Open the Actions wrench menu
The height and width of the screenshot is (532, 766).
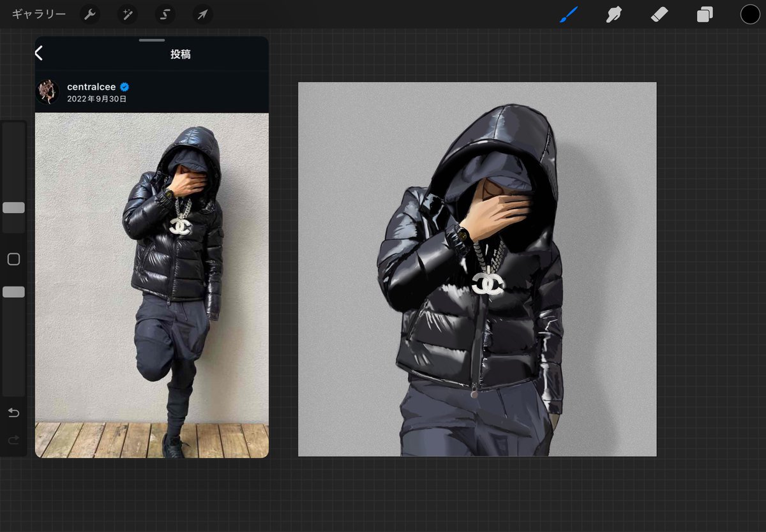click(x=90, y=14)
